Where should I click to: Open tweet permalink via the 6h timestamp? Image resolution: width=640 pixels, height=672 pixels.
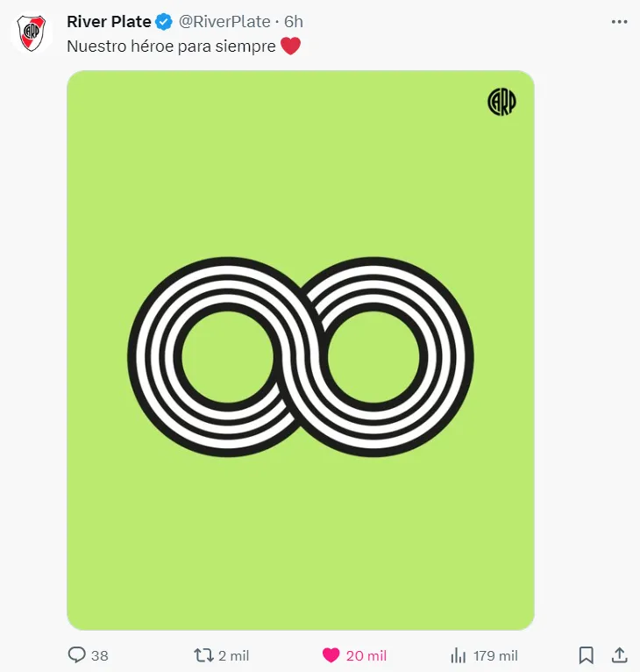pos(294,22)
